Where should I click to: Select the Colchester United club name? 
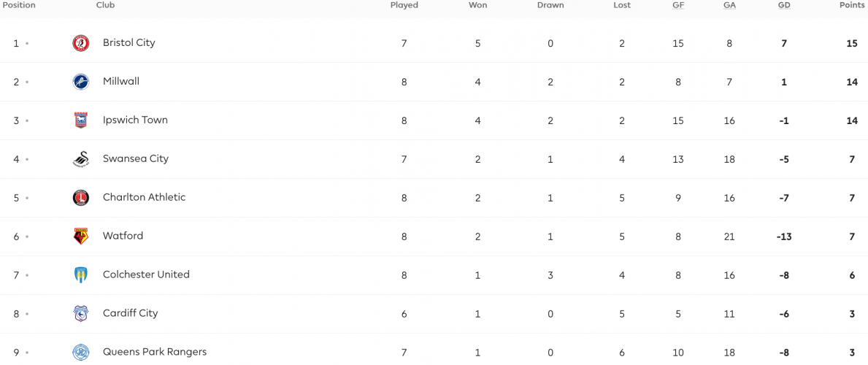[146, 274]
